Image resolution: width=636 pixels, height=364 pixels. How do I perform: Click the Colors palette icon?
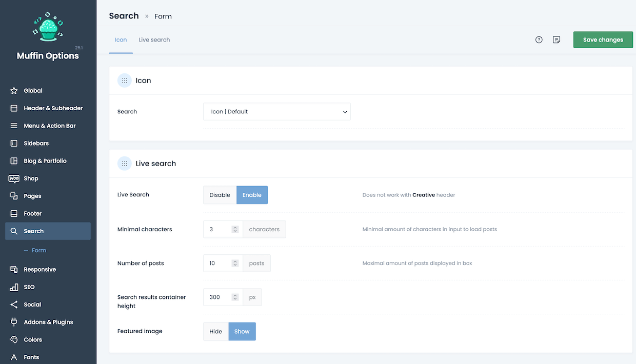(14, 339)
